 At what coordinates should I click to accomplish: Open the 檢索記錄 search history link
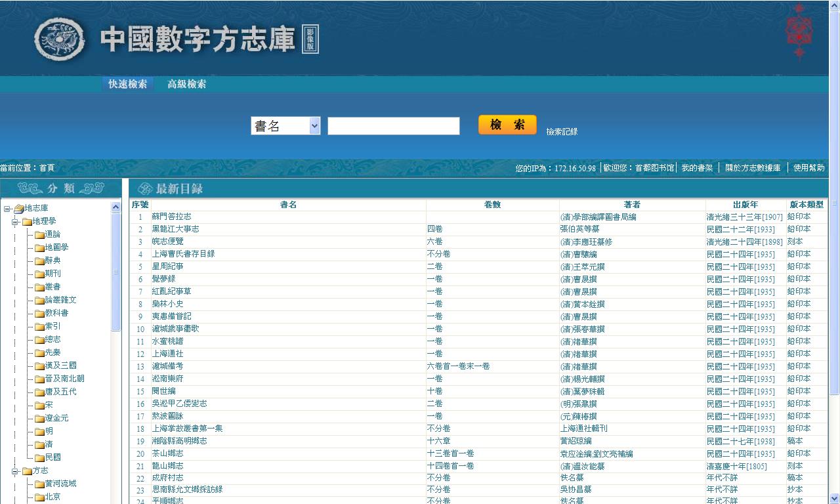tap(562, 132)
